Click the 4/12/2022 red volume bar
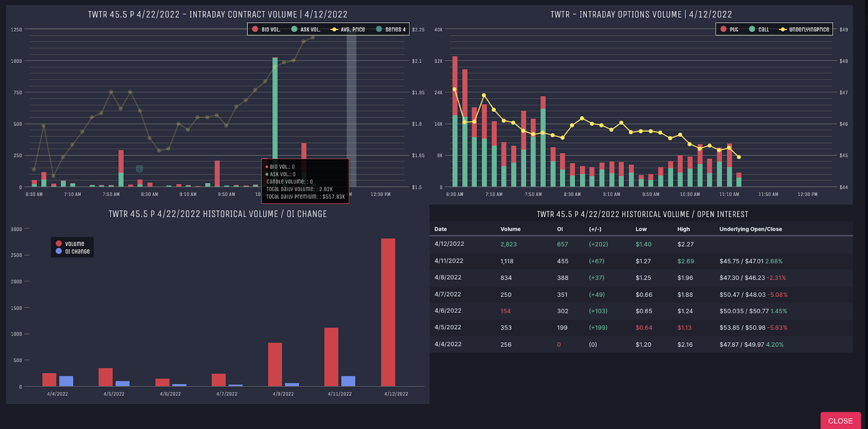Image resolution: width=868 pixels, height=429 pixels. coord(388,312)
